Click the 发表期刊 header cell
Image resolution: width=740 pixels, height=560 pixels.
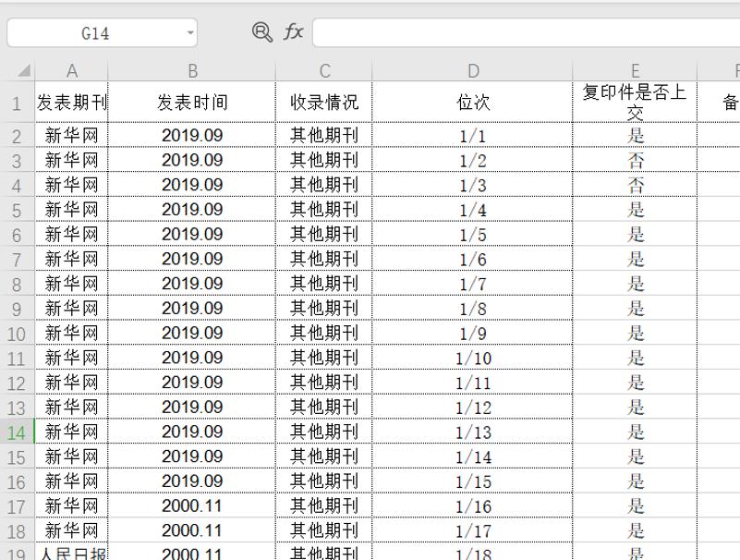click(72, 103)
